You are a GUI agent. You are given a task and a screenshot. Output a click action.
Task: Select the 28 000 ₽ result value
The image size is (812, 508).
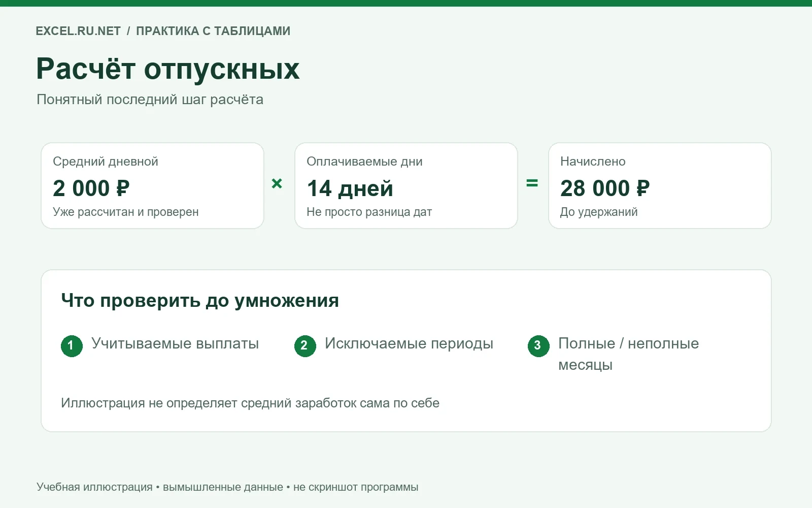pyautogui.click(x=605, y=188)
